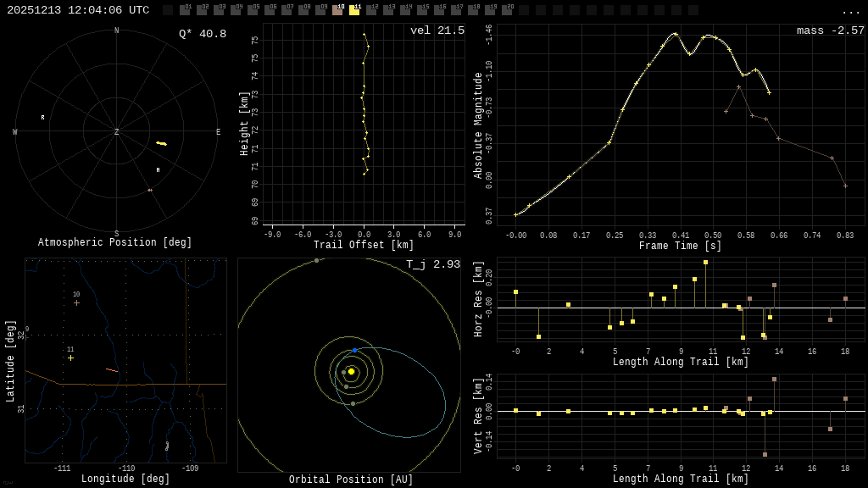
Task: Click the blue Earth dot on orbit plot
Action: [355, 350]
